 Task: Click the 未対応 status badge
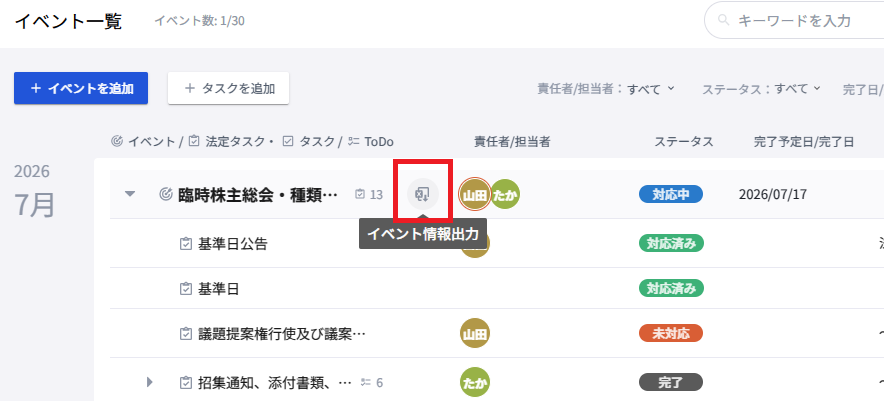pyautogui.click(x=670, y=333)
